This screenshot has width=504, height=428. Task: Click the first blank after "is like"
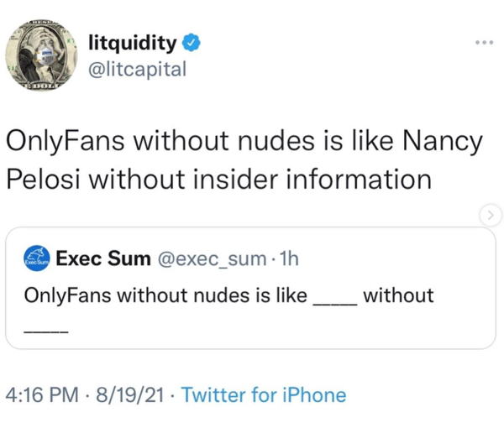tap(334, 300)
